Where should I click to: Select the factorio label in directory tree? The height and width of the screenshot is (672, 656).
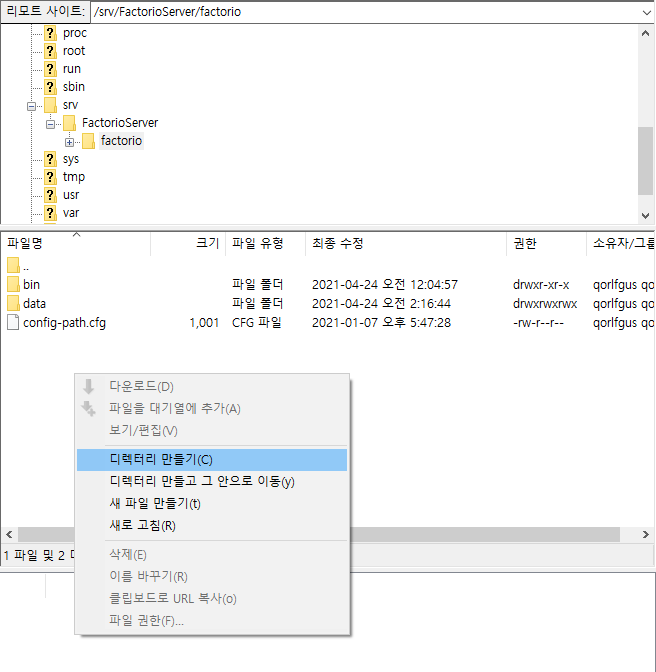[x=121, y=141]
